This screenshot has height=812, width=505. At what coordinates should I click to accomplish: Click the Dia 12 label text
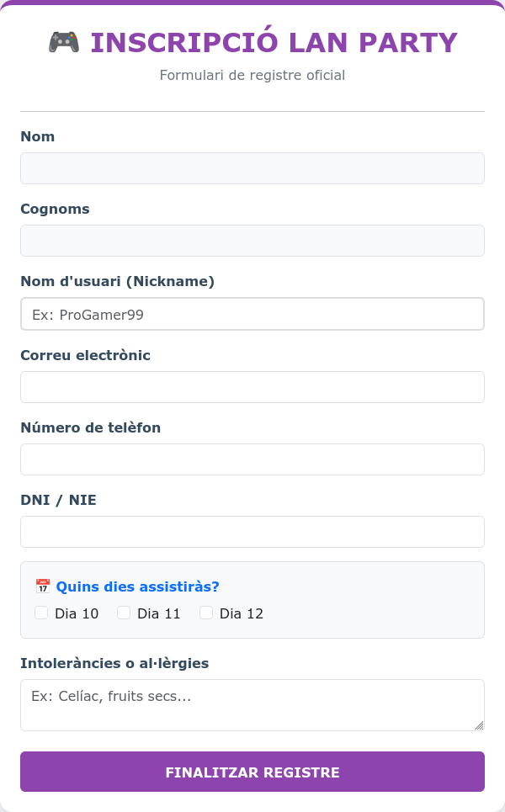click(x=242, y=614)
